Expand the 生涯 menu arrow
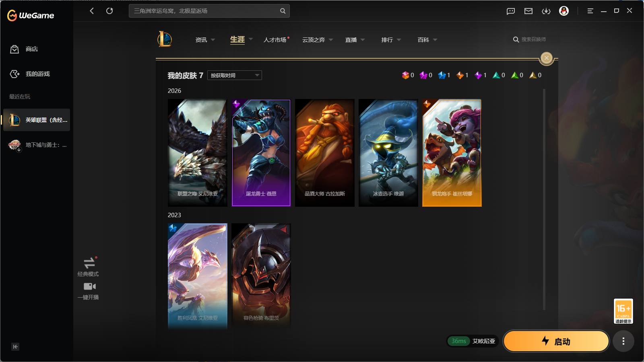Screen dimensions: 644x362 coord(251,39)
